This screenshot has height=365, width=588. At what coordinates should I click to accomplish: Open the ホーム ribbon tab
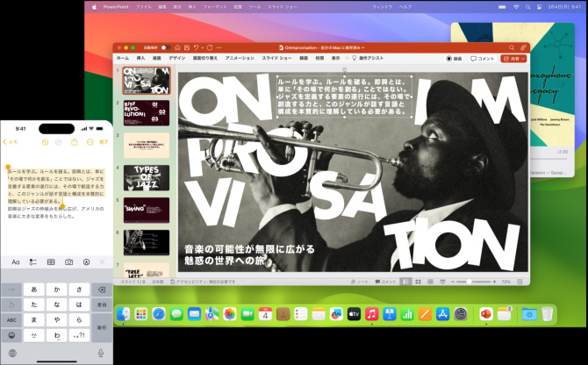click(x=123, y=58)
